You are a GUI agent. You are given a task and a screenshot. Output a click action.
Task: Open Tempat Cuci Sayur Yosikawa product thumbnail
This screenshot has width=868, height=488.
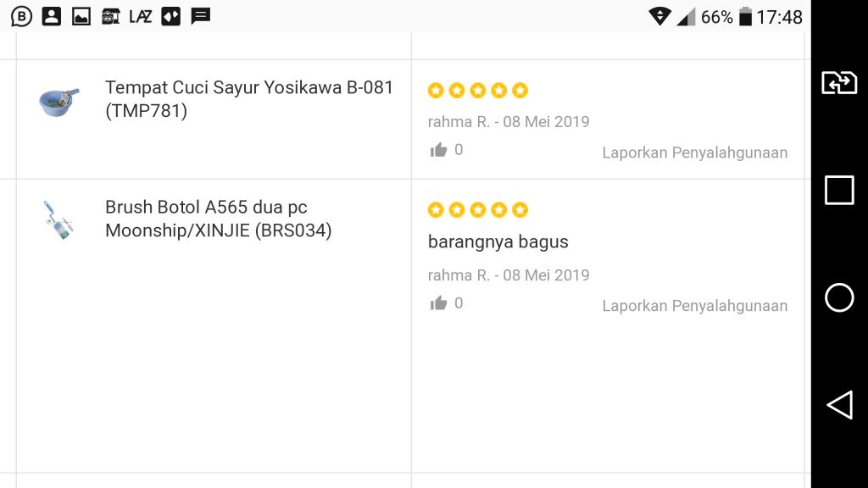tap(59, 102)
